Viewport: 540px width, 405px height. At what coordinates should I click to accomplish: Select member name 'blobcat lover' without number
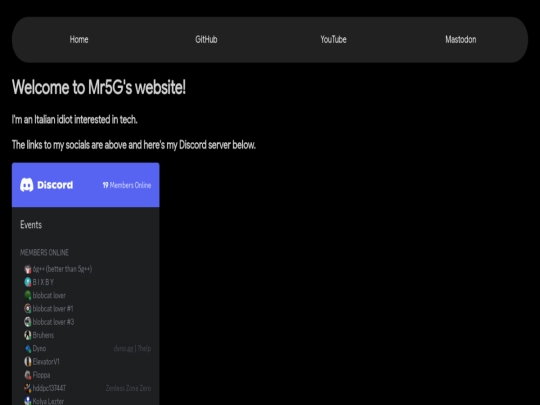[49, 295]
